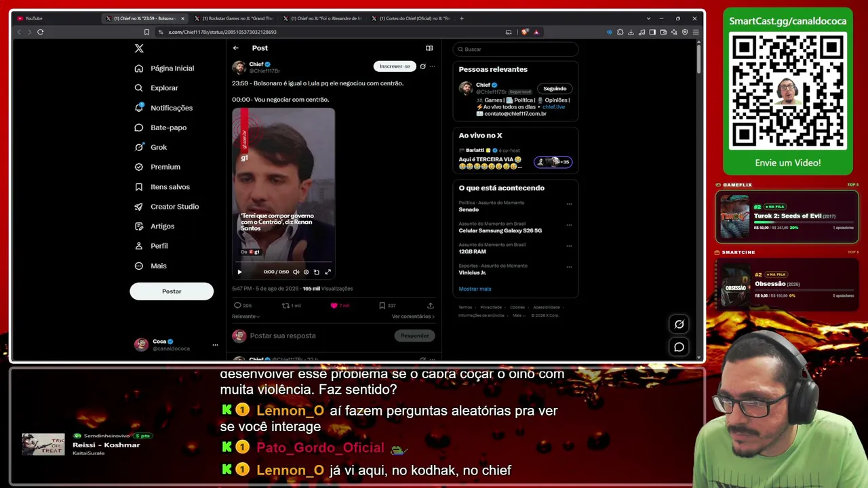Go to Perfil in the sidebar
The width and height of the screenshot is (868, 488).
pyautogui.click(x=151, y=246)
